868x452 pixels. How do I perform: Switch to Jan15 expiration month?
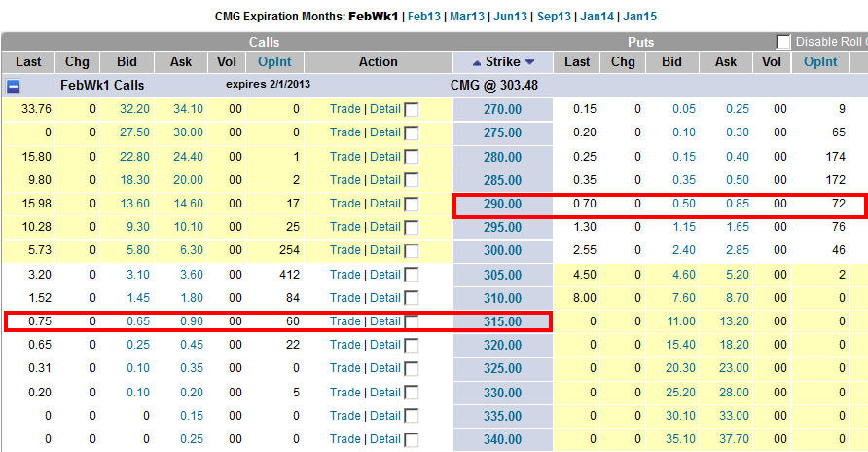[639, 16]
